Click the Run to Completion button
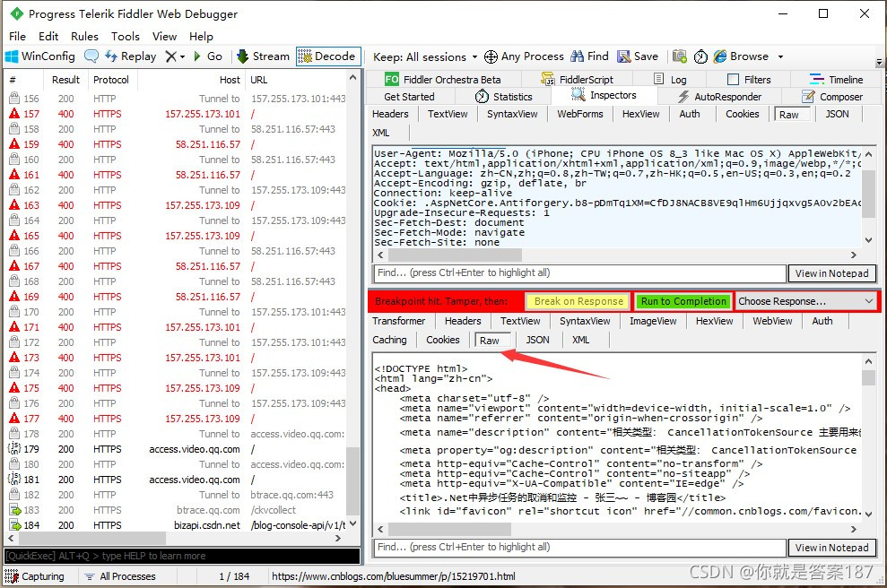The width and height of the screenshot is (887, 588). point(683,301)
